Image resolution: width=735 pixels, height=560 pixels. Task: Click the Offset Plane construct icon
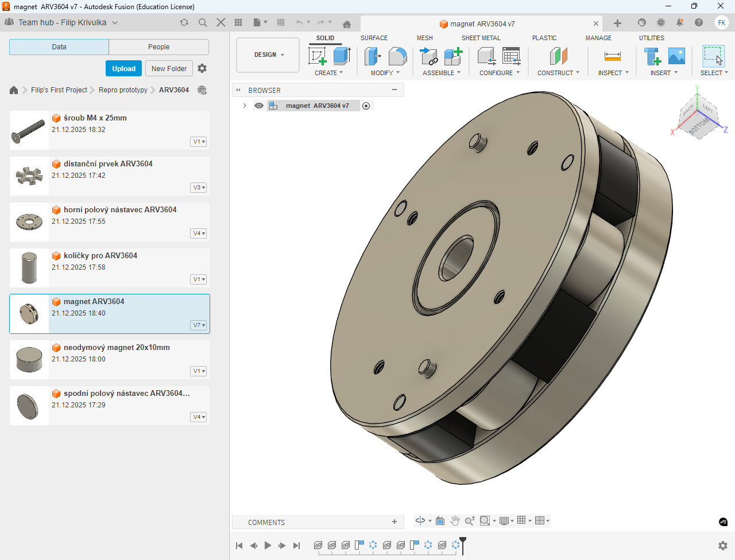558,56
